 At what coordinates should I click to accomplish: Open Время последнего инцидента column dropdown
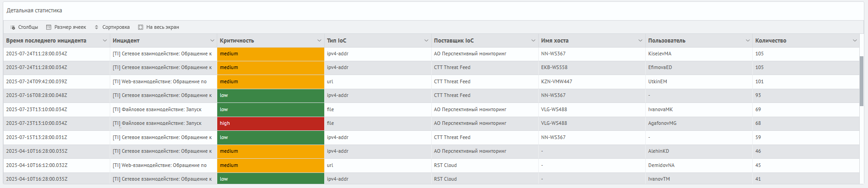coord(105,41)
